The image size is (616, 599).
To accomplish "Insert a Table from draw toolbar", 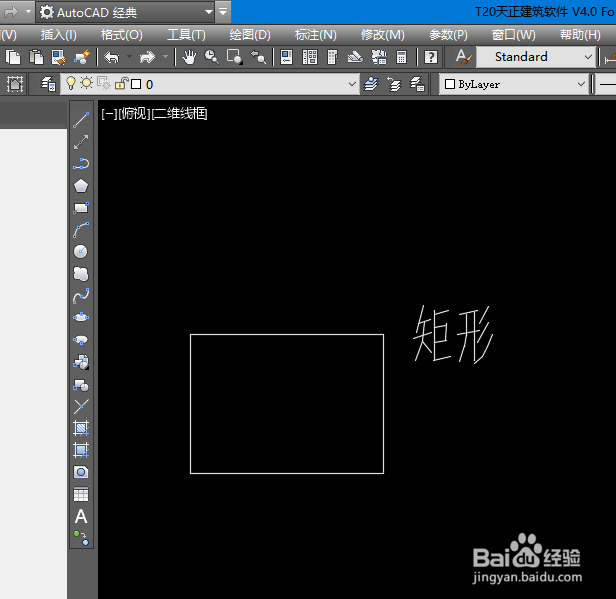I will pyautogui.click(x=81, y=495).
